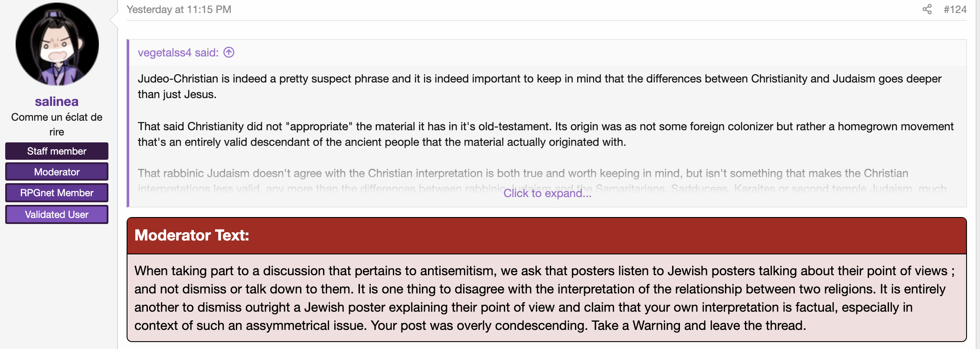Open the post timestamp Yesterday at 11:15 PM
This screenshot has height=349, width=980.
(179, 10)
